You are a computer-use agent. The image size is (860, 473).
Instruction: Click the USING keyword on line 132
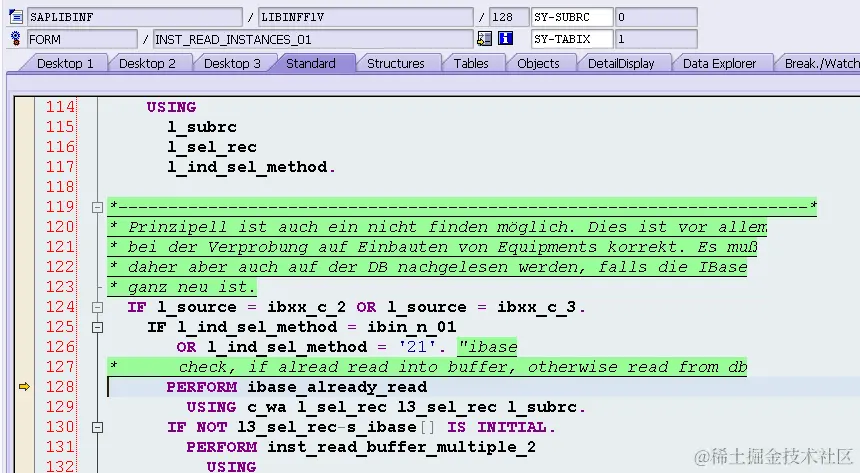click(x=231, y=466)
